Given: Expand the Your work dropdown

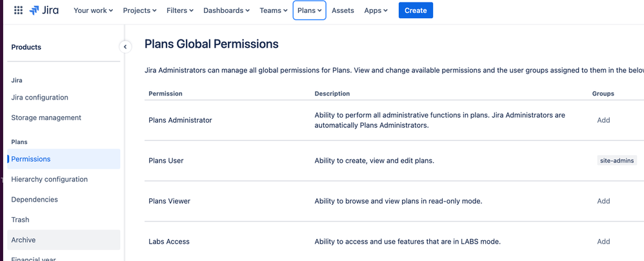Looking at the screenshot, I should [93, 10].
